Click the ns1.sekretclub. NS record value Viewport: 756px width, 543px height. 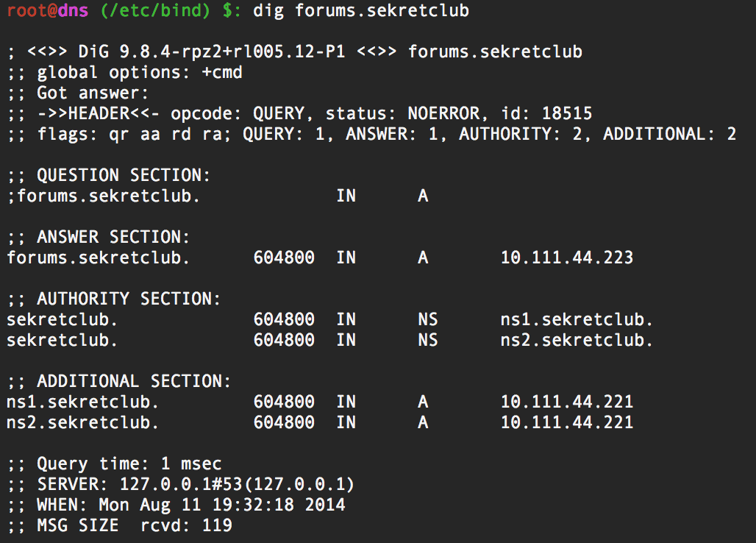[577, 319]
